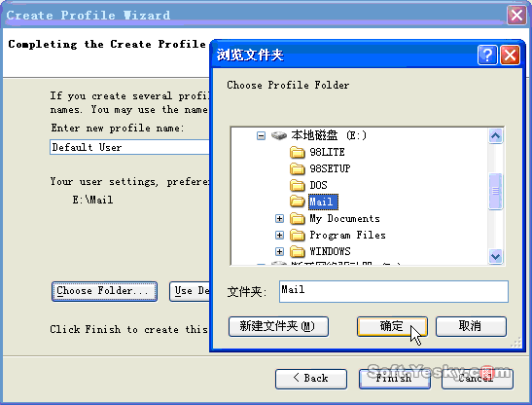The height and width of the screenshot is (405, 532).
Task: Expand the WINDOWS folder
Action: [279, 251]
